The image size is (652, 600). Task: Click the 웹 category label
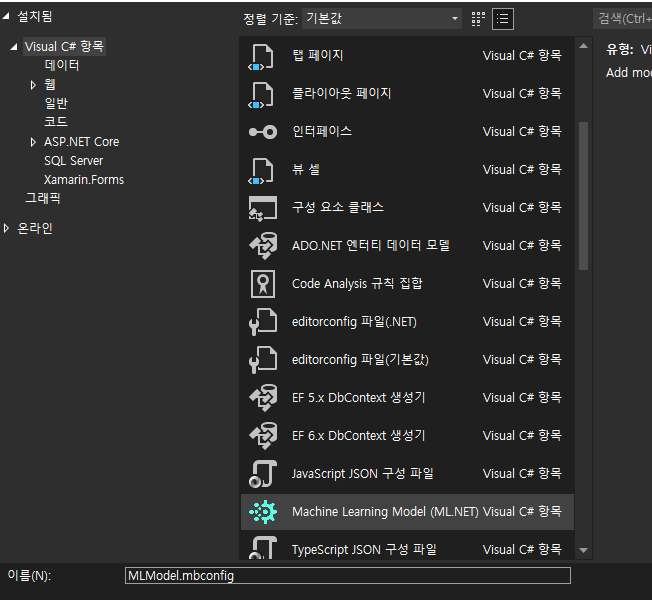pyautogui.click(x=50, y=85)
